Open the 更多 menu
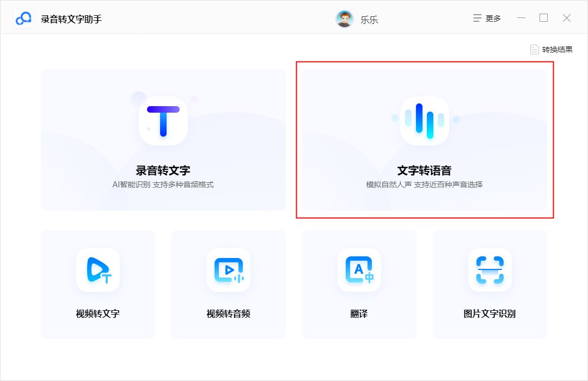Viewport: 588px width, 381px height. 487,19
